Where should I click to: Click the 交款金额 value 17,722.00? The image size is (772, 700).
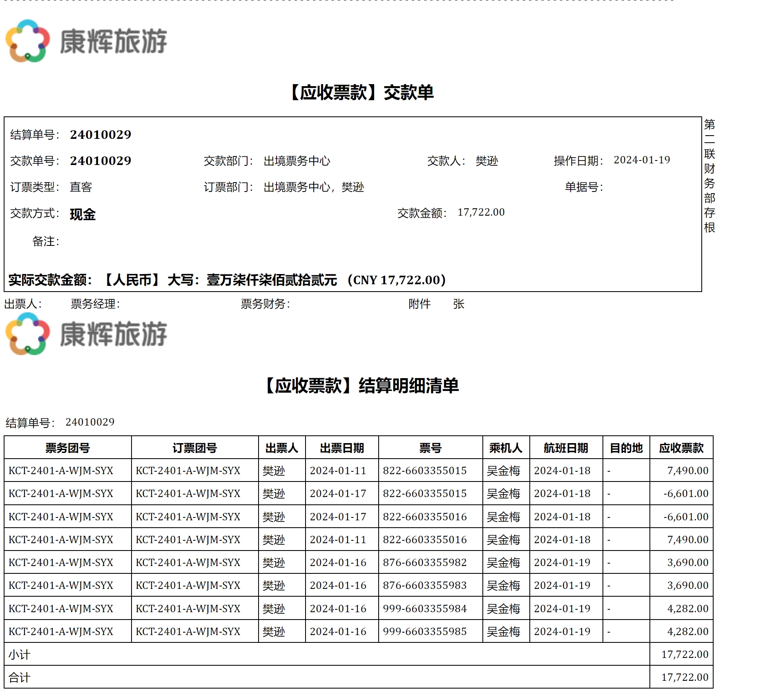click(481, 212)
